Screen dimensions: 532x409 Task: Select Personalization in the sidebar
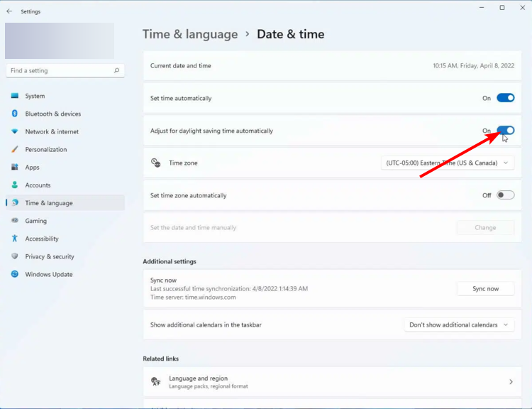coord(65,149)
